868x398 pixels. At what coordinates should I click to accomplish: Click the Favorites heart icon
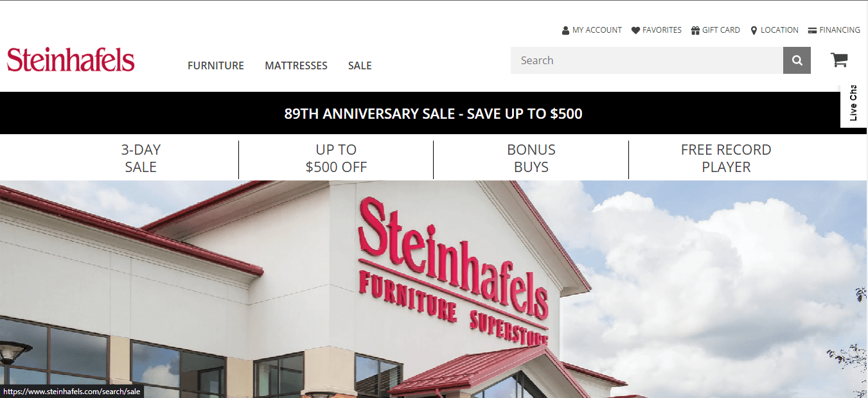tap(635, 30)
